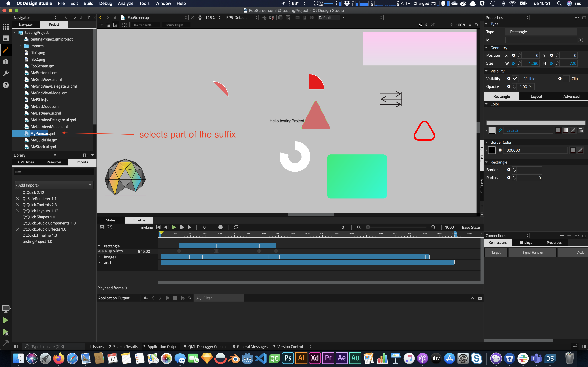Remove the QtQuick.Layouts 1.12 import
The image size is (588, 367).
pyautogui.click(x=17, y=211)
